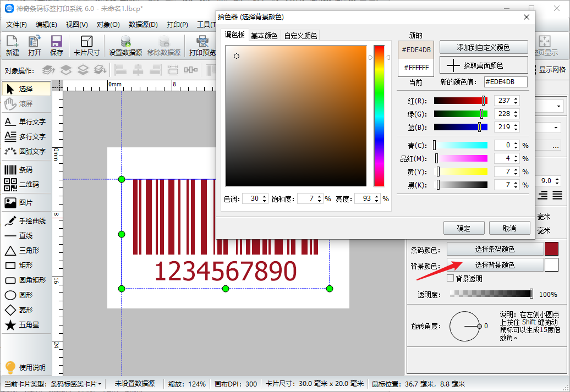Select the 矩形 rectangle tool

(x=26, y=265)
